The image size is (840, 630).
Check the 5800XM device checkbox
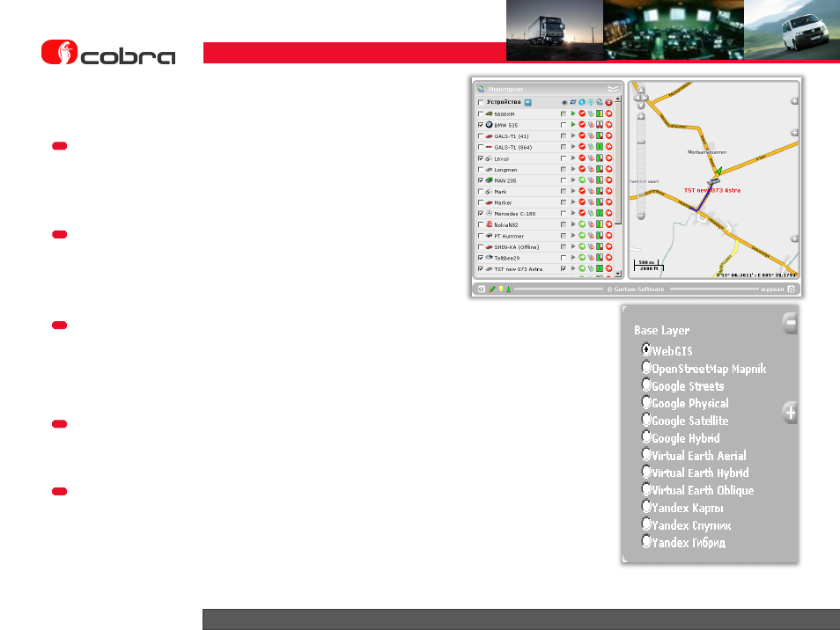(481, 114)
